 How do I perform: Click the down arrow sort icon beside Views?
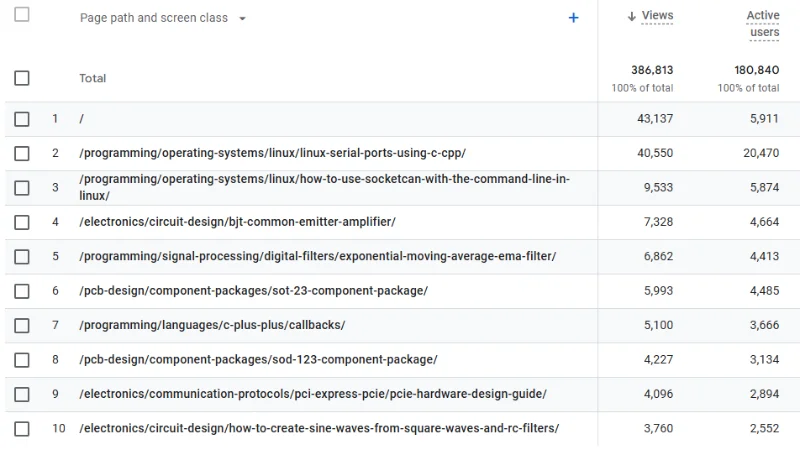[x=631, y=17]
